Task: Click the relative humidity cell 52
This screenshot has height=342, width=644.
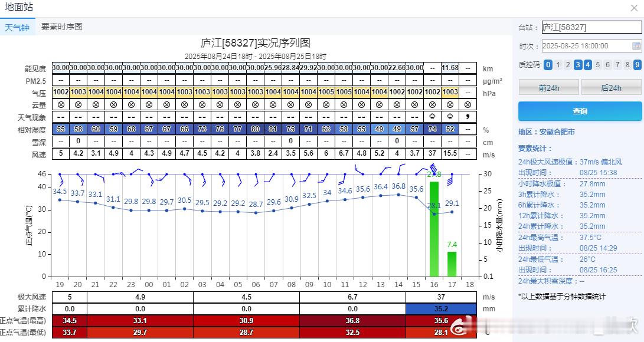Action: pos(450,129)
